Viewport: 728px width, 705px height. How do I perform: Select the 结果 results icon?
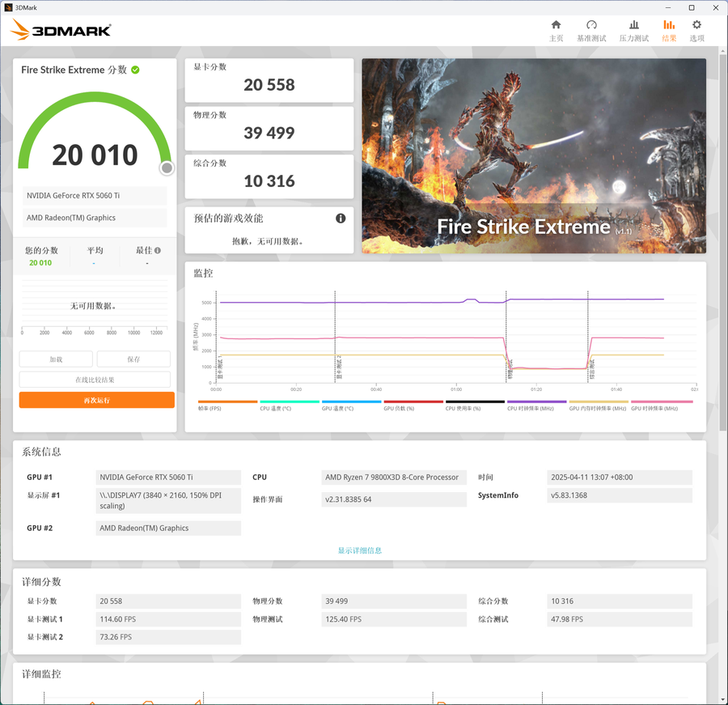669,31
